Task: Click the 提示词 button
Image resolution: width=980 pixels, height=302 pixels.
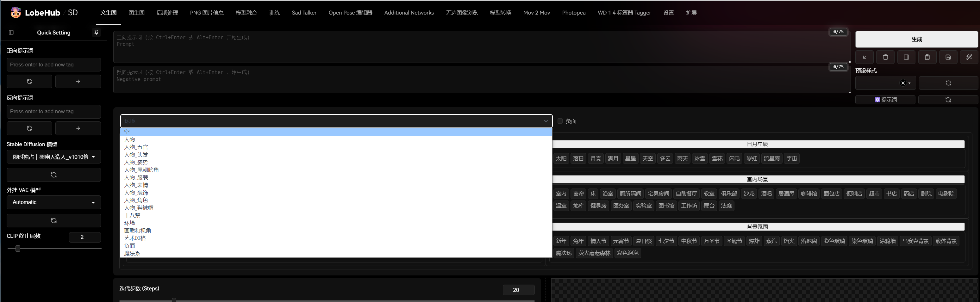Action: pyautogui.click(x=885, y=100)
